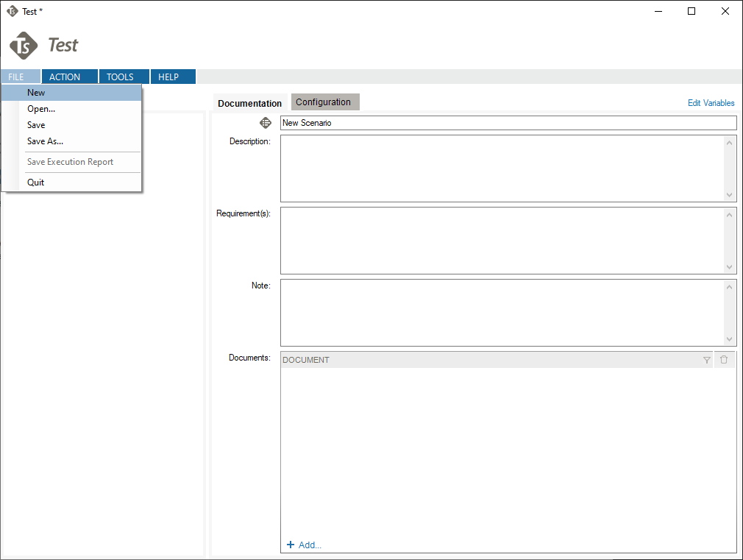This screenshot has width=743, height=560.
Task: Open the ACTION menu
Action: point(65,76)
